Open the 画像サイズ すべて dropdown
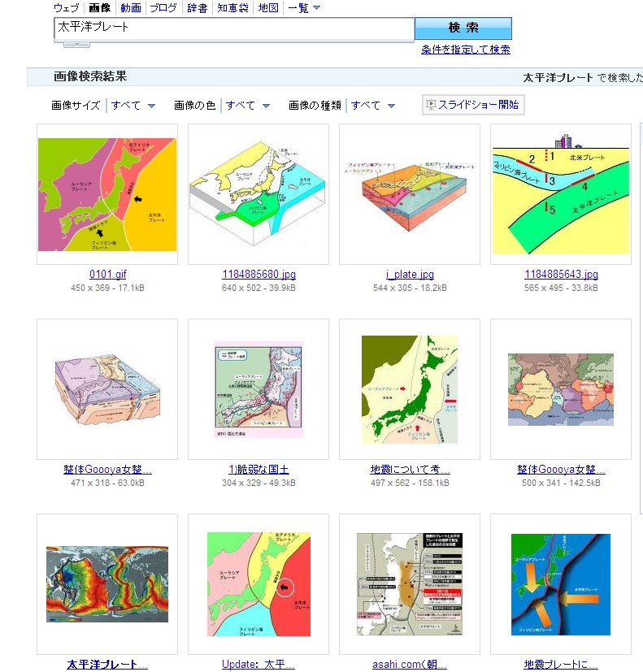The image size is (643, 672). [x=133, y=106]
